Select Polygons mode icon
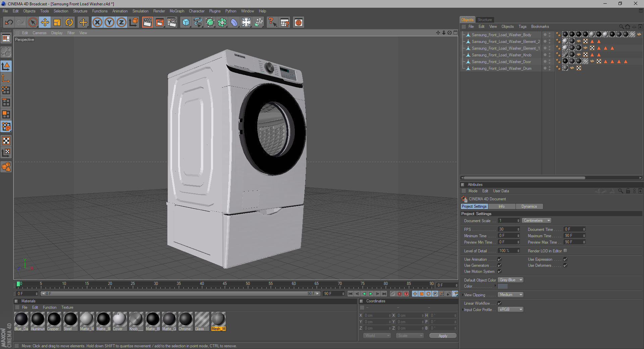Image resolution: width=644 pixels, height=349 pixels. 6,114
